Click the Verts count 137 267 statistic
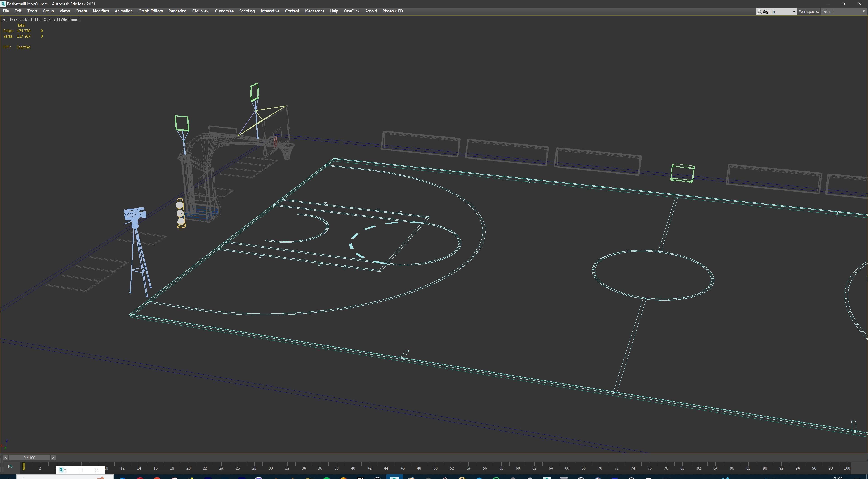The height and width of the screenshot is (479, 868). tap(24, 36)
